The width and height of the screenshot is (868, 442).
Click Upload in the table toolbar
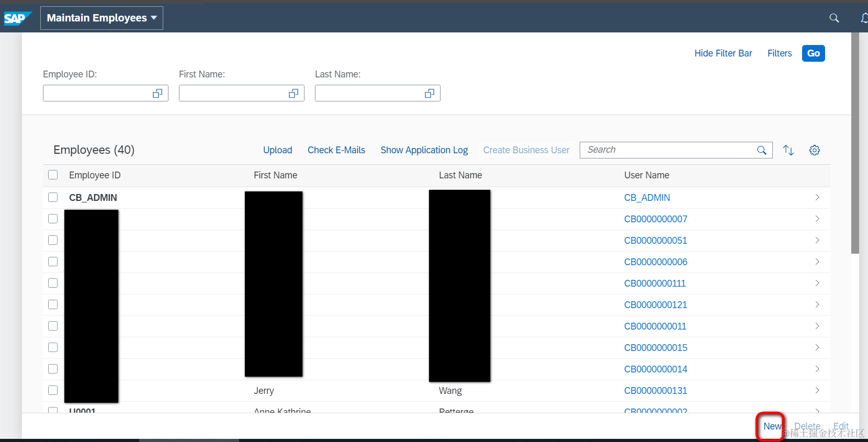[x=277, y=150]
